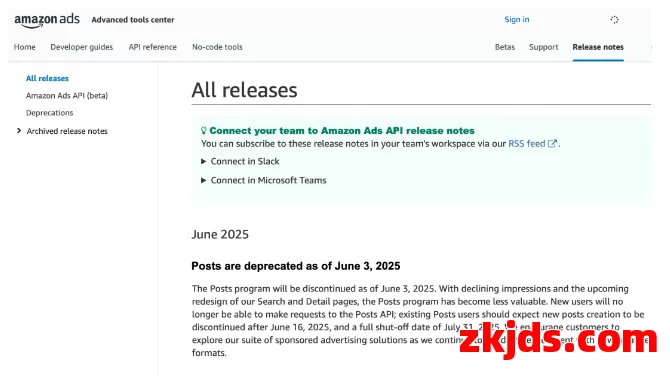Open the RSS feed link

[x=526, y=144]
